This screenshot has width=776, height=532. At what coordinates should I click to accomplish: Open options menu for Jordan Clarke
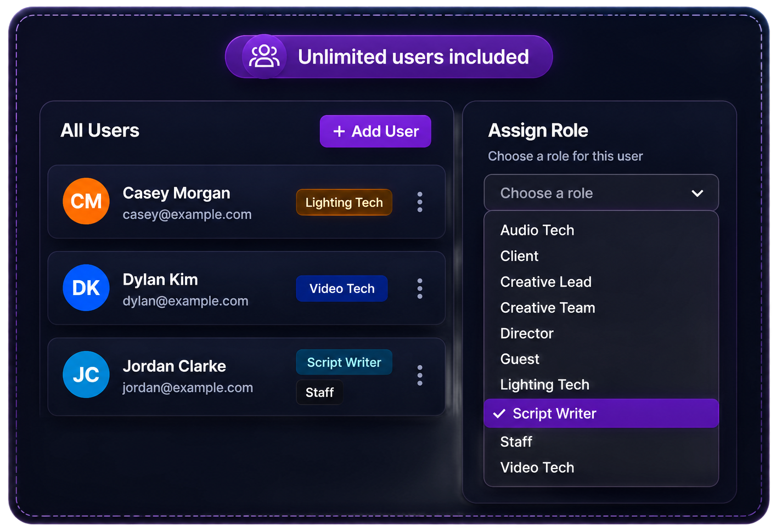click(x=420, y=375)
